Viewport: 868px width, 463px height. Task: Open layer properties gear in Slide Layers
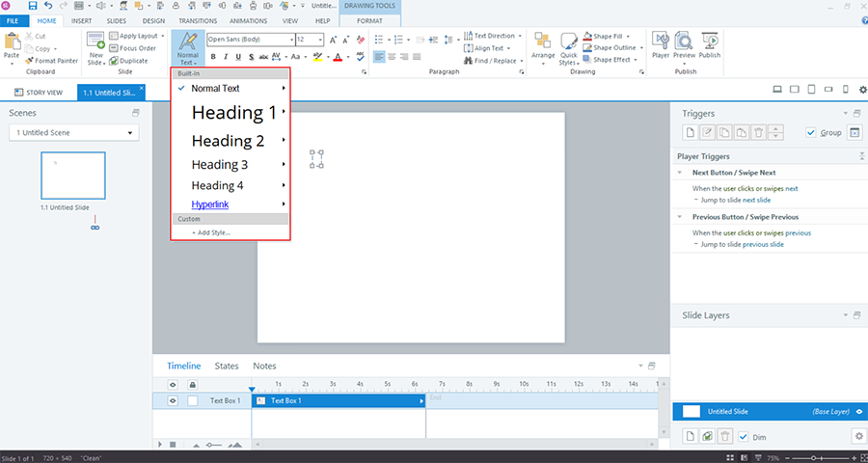(x=858, y=437)
